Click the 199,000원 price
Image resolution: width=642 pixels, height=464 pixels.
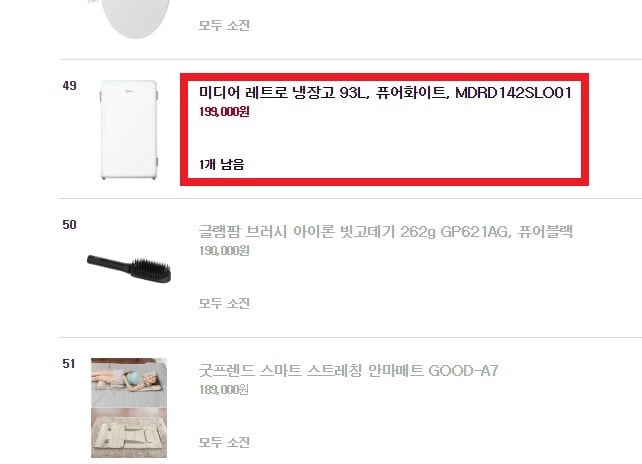tap(224, 112)
